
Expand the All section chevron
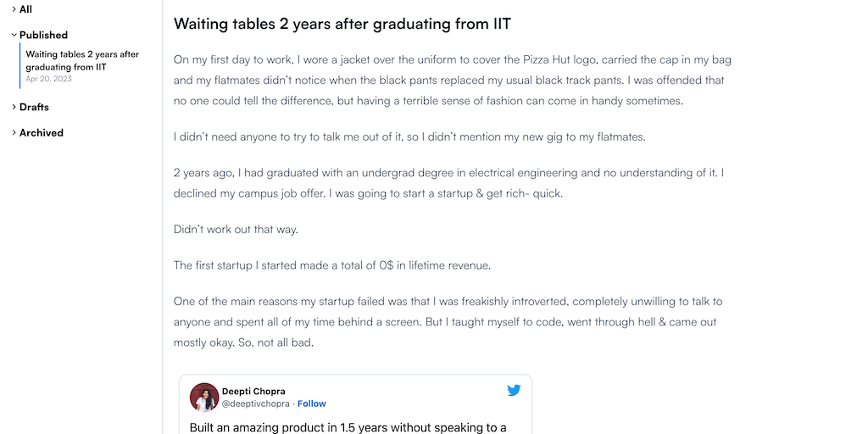coord(14,9)
